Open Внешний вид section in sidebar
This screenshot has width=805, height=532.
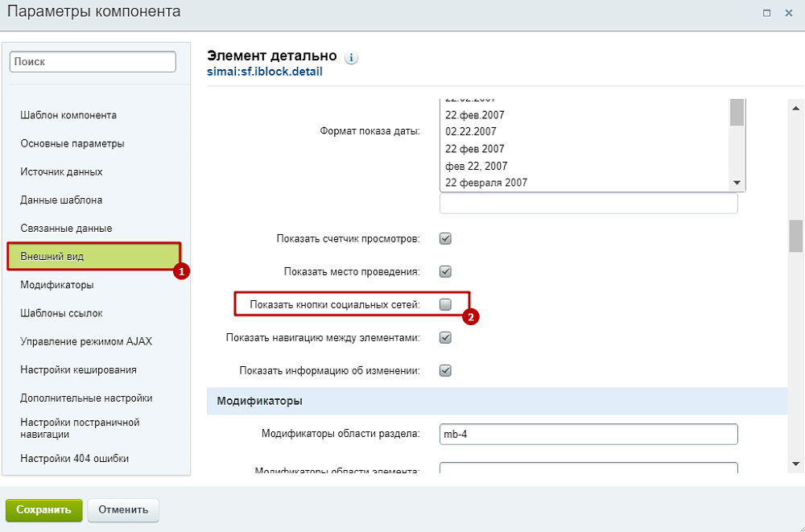94,257
